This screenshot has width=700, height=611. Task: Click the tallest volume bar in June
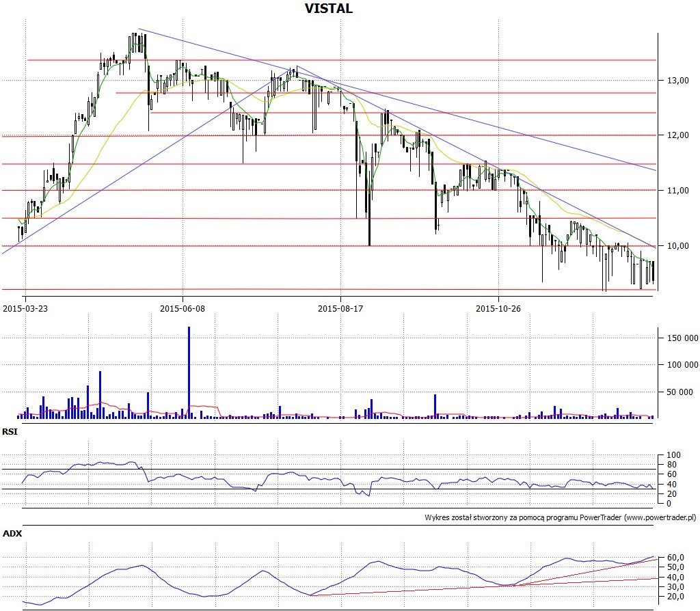pyautogui.click(x=189, y=372)
